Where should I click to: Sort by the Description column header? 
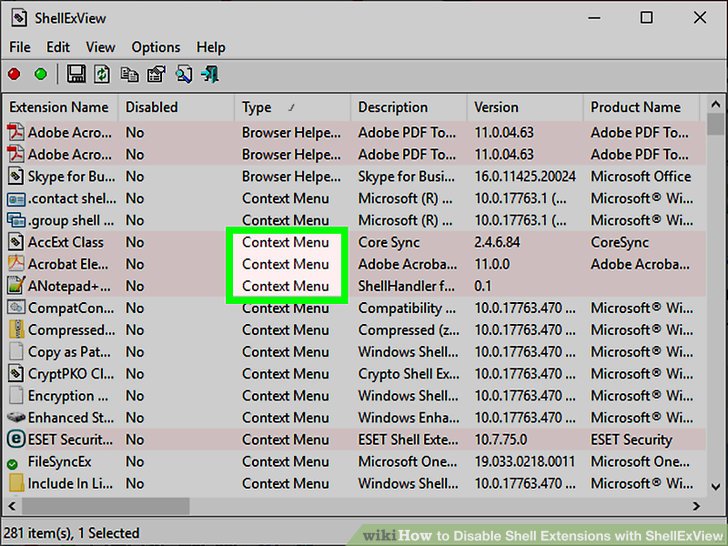[409, 107]
